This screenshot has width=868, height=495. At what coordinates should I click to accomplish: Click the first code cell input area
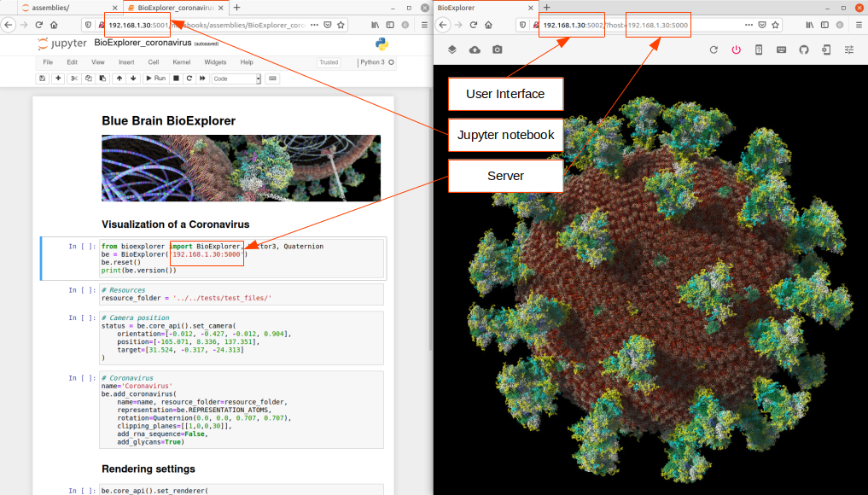(x=241, y=258)
